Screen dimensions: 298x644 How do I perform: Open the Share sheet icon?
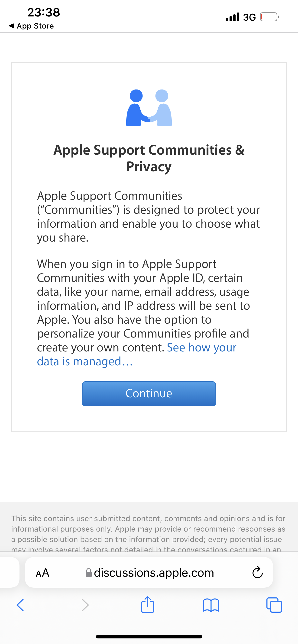coord(148,605)
